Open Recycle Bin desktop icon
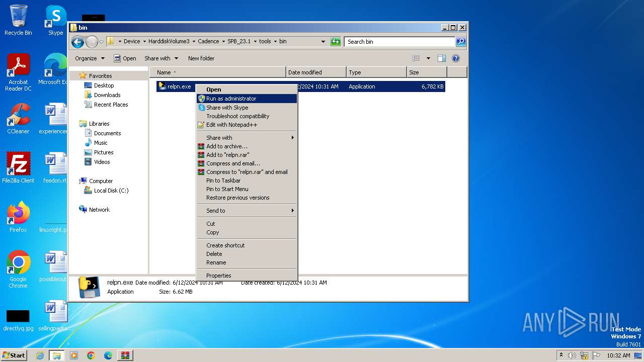 18,20
